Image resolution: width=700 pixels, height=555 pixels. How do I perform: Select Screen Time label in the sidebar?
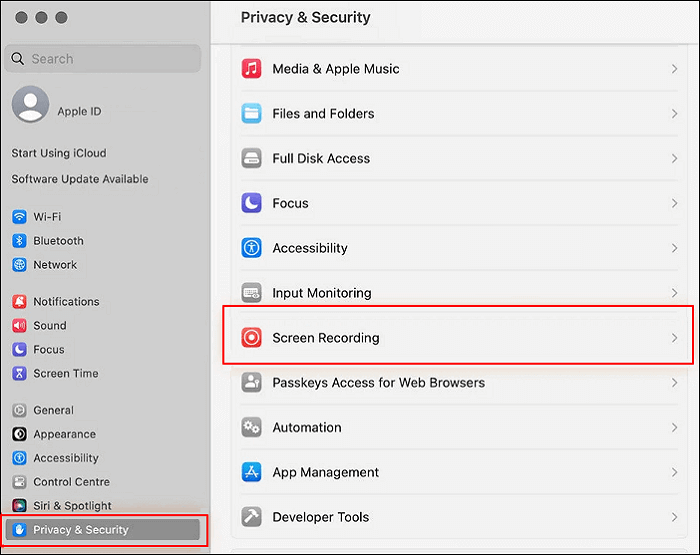pos(66,373)
